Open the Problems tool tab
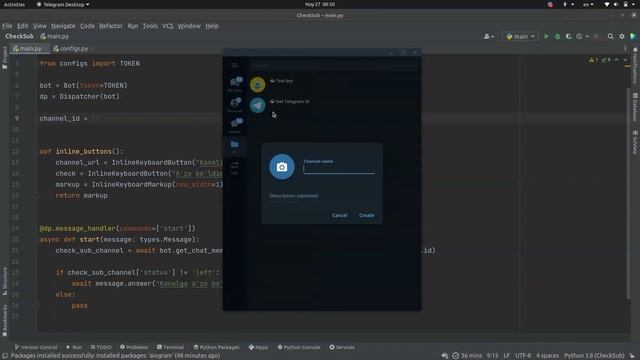Image resolution: width=640 pixels, height=360 pixels. click(134, 347)
